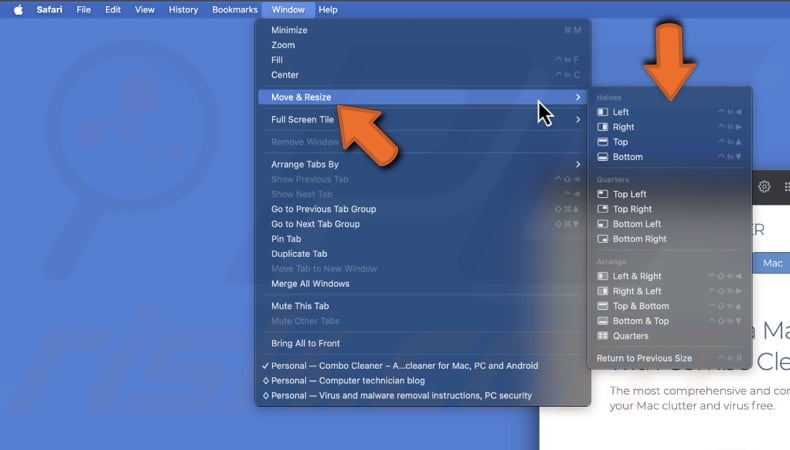The width and height of the screenshot is (790, 450).
Task: Click the Top Left quarter icon
Action: (x=603, y=194)
